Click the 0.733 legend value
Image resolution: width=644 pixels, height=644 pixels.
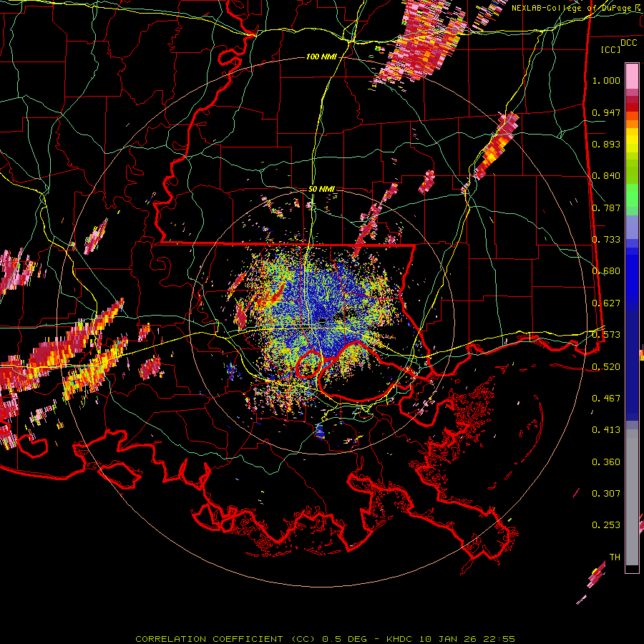[606, 240]
